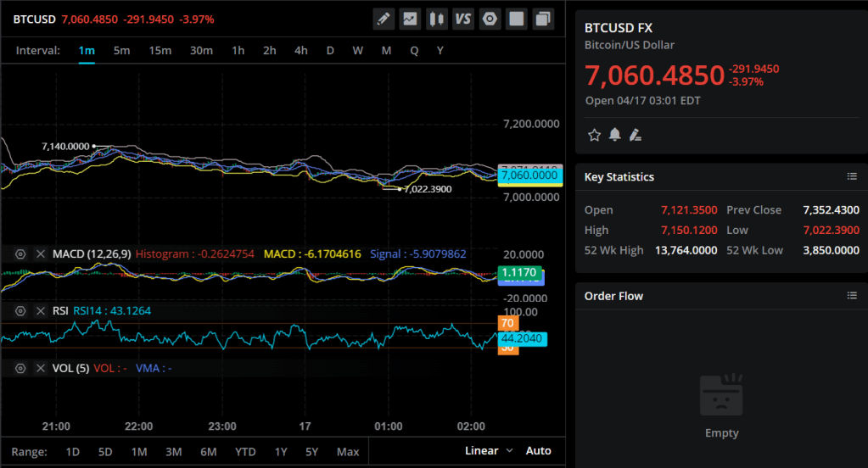Set a price alert with bell icon
Screen dimensions: 868x468
pos(614,135)
